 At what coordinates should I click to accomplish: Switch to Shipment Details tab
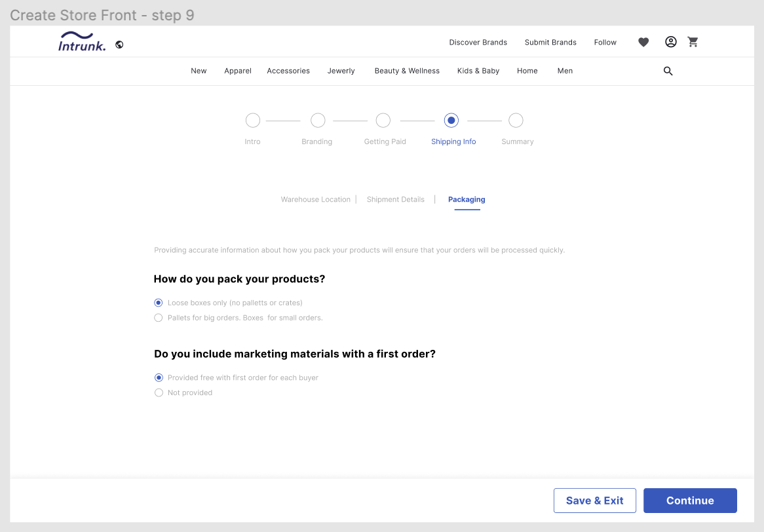[396, 199]
